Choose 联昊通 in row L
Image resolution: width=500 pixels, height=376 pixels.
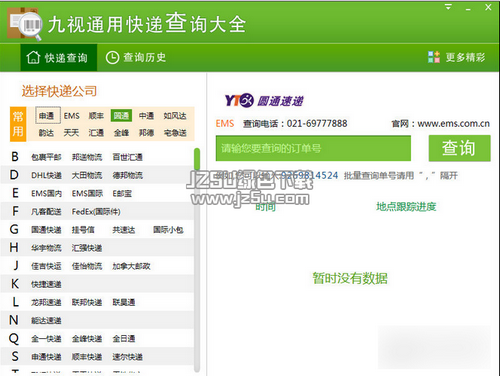124,302
